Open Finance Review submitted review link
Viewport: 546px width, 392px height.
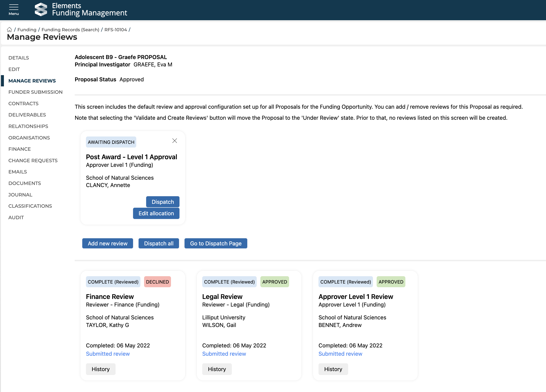[108, 354]
